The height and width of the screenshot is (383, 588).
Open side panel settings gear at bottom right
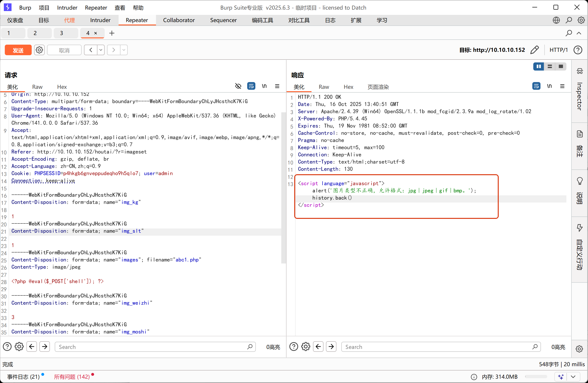(579, 349)
